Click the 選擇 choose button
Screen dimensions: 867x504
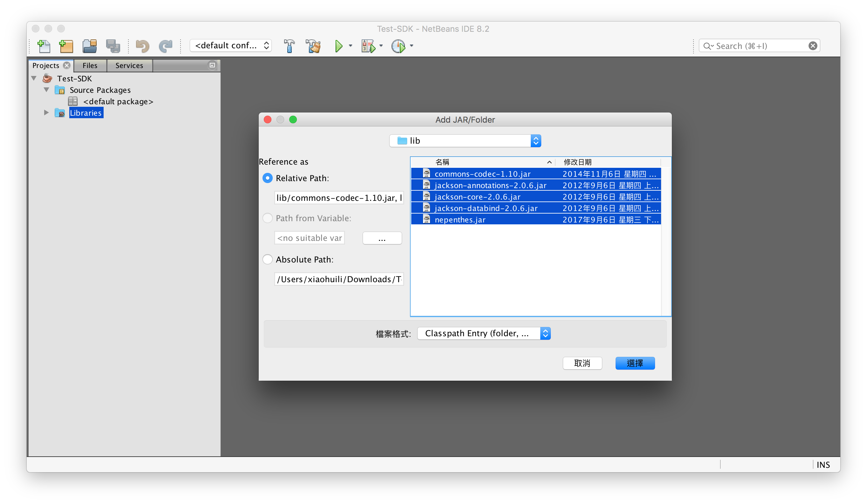[635, 363]
